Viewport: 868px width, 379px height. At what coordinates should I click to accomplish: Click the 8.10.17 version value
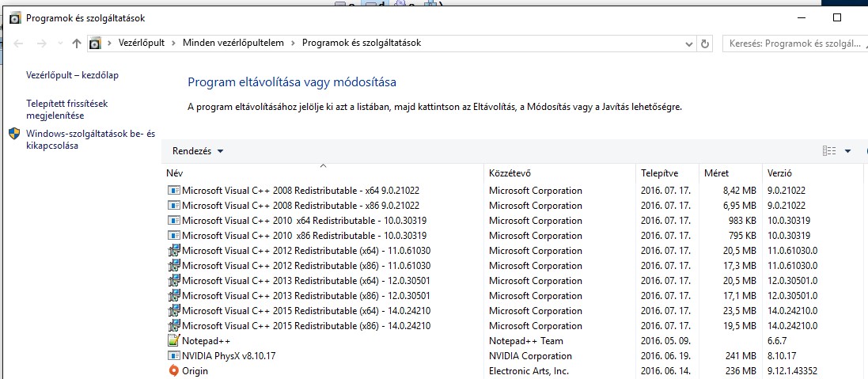782,356
